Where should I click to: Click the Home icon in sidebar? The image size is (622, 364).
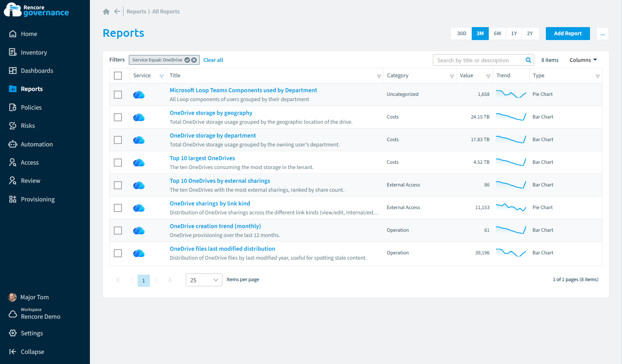[x=13, y=34]
